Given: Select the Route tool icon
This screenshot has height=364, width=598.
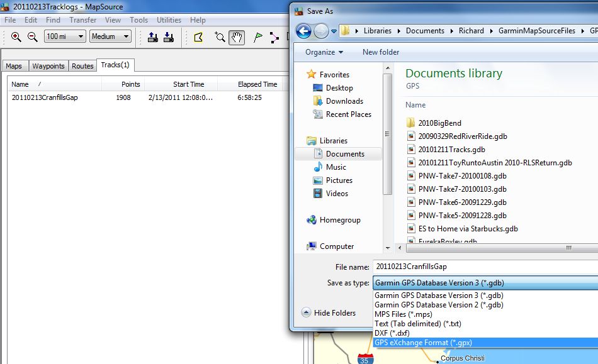Looking at the screenshot, I should tap(274, 37).
